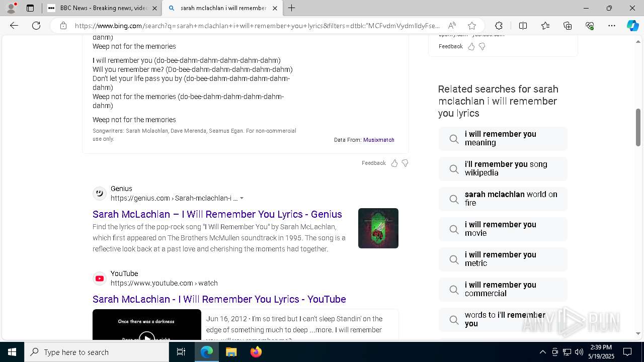The width and height of the screenshot is (644, 362).
Task: Show hidden system tray icons
Action: click(542, 352)
